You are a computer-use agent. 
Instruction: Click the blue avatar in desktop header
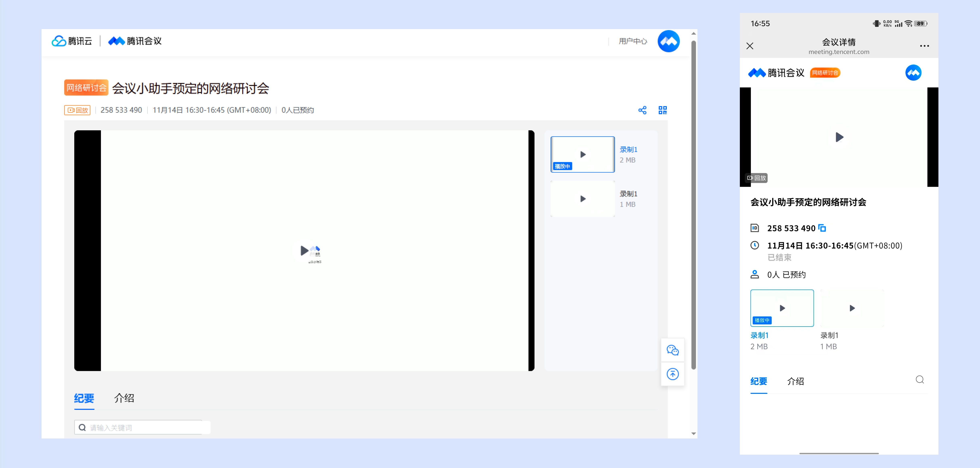(x=668, y=41)
